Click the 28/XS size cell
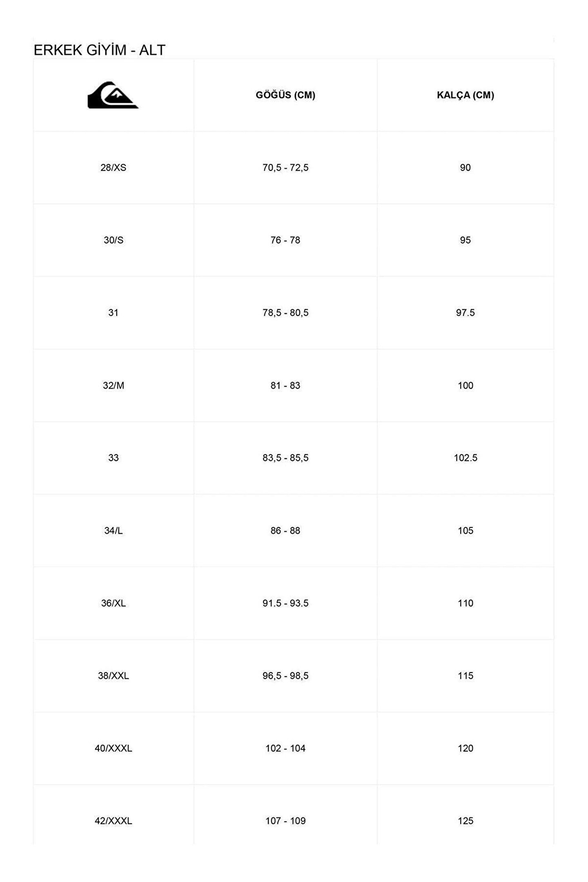This screenshot has height=882, width=588. coord(113,168)
